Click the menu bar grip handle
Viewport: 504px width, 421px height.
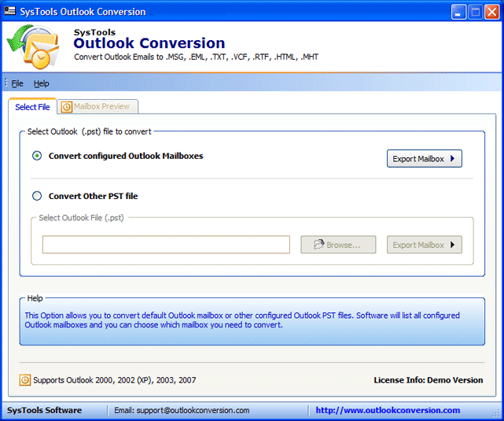[6, 83]
